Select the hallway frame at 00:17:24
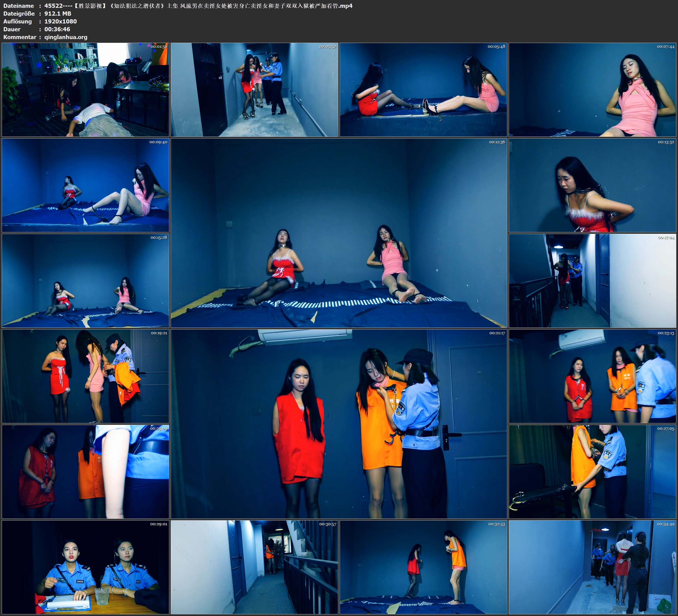Screen dimensions: 678x616 point(592,280)
